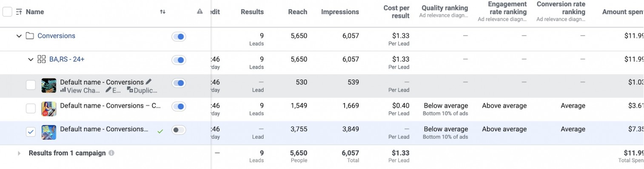
Task: Check the select-all checkbox in header
Action: click(x=7, y=12)
